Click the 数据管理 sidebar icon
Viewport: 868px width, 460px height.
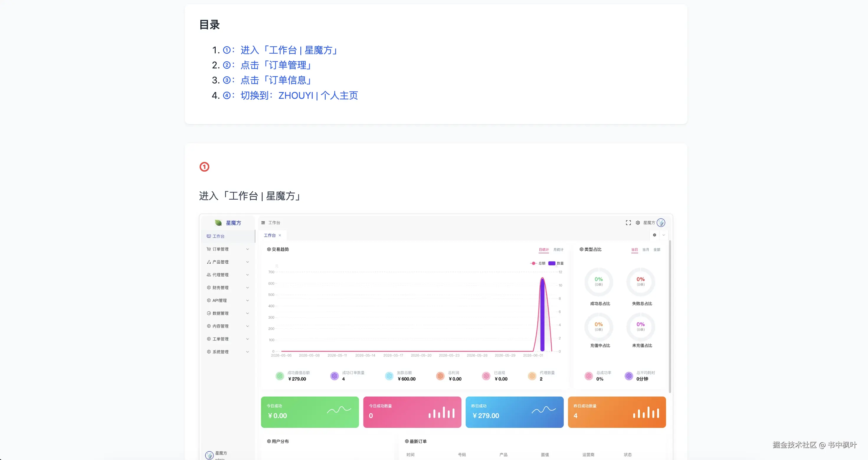click(x=209, y=313)
